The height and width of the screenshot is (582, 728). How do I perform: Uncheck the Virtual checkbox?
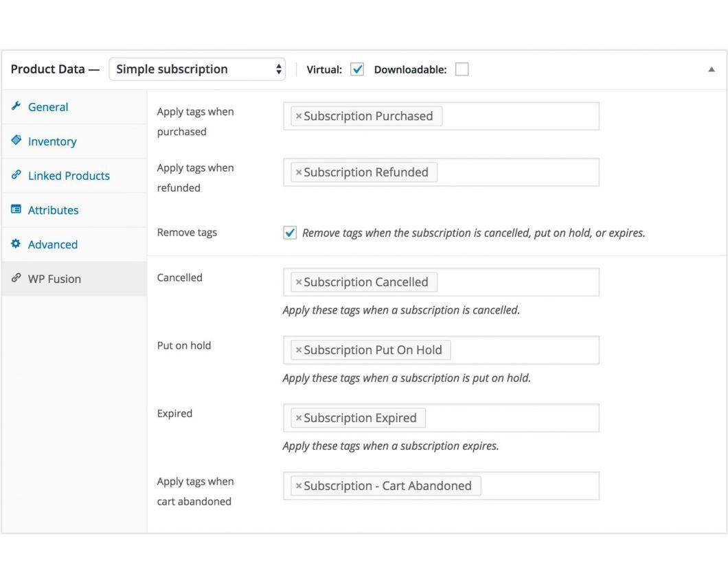click(357, 69)
